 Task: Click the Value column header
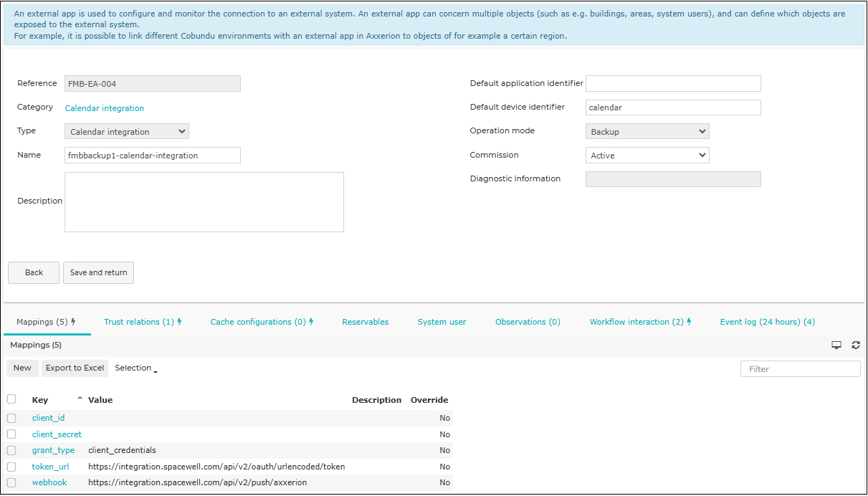[x=100, y=400]
